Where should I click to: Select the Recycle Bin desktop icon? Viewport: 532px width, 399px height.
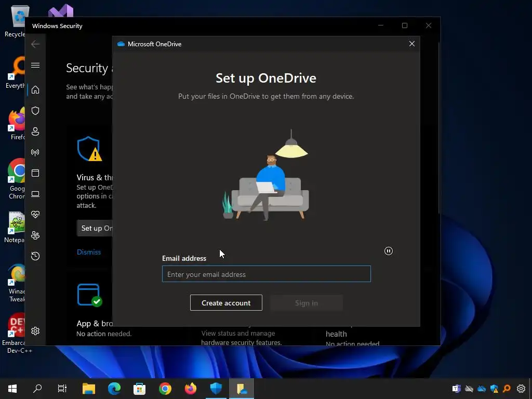pyautogui.click(x=16, y=22)
